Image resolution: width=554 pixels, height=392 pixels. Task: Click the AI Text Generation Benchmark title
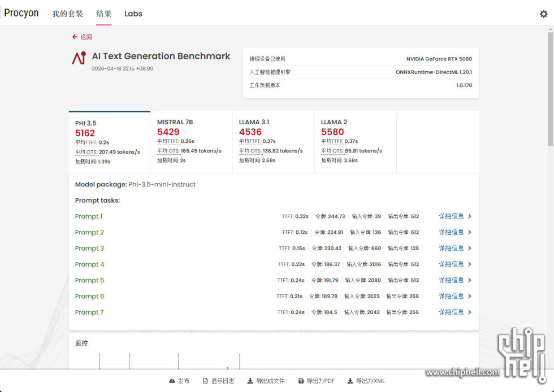161,56
